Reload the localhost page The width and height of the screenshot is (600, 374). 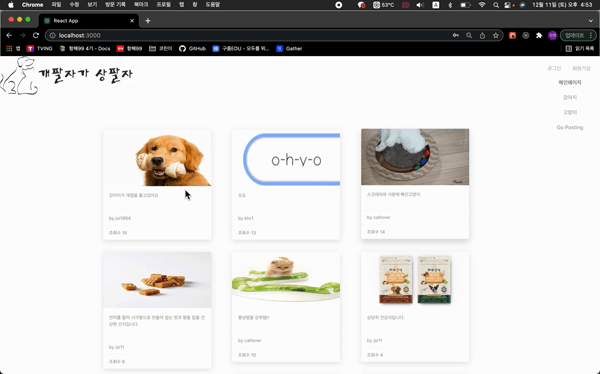pos(36,35)
